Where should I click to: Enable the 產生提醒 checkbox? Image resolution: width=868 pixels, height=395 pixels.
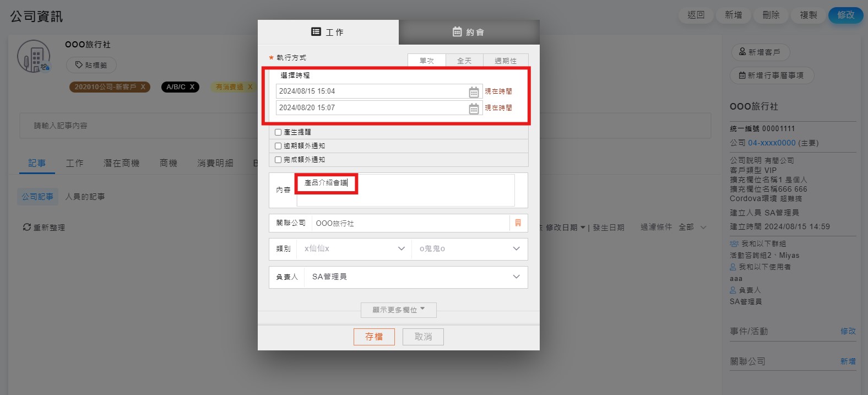point(278,132)
